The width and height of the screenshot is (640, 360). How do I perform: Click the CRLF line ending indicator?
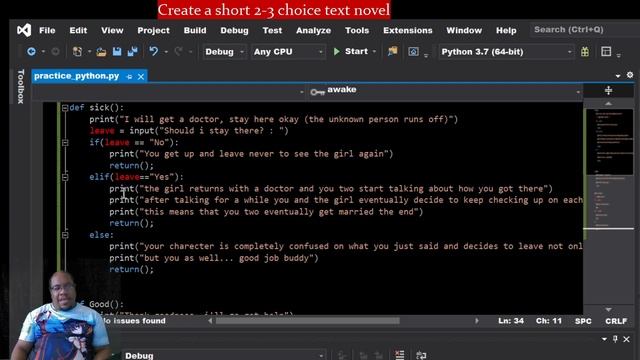(x=616, y=321)
